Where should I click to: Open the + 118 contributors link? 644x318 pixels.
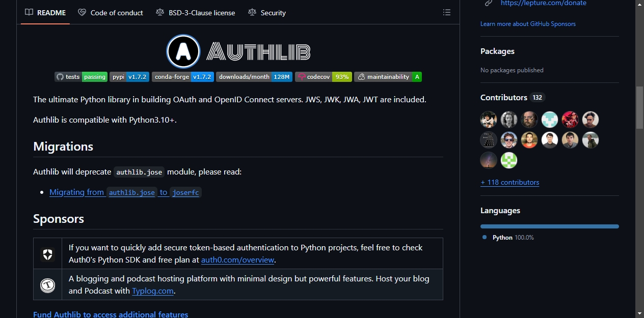509,182
